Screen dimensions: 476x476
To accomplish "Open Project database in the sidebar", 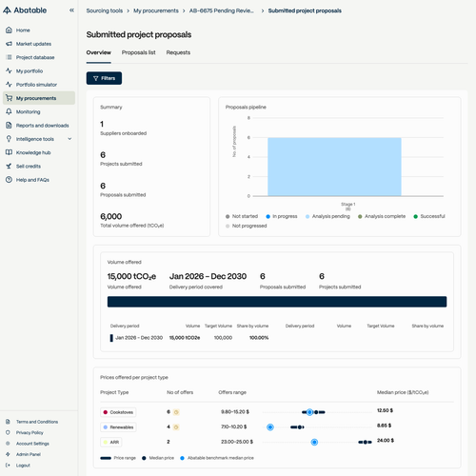I will (x=35, y=57).
